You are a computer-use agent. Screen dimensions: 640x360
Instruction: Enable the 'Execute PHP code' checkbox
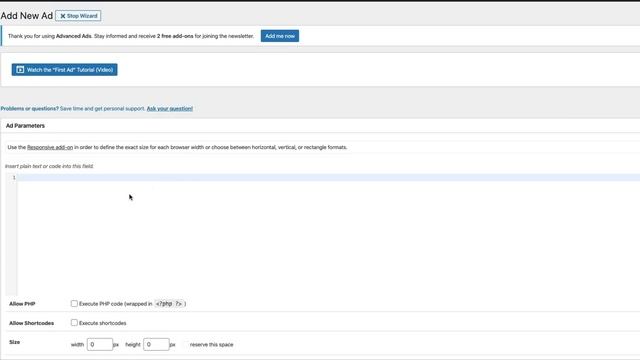point(74,304)
